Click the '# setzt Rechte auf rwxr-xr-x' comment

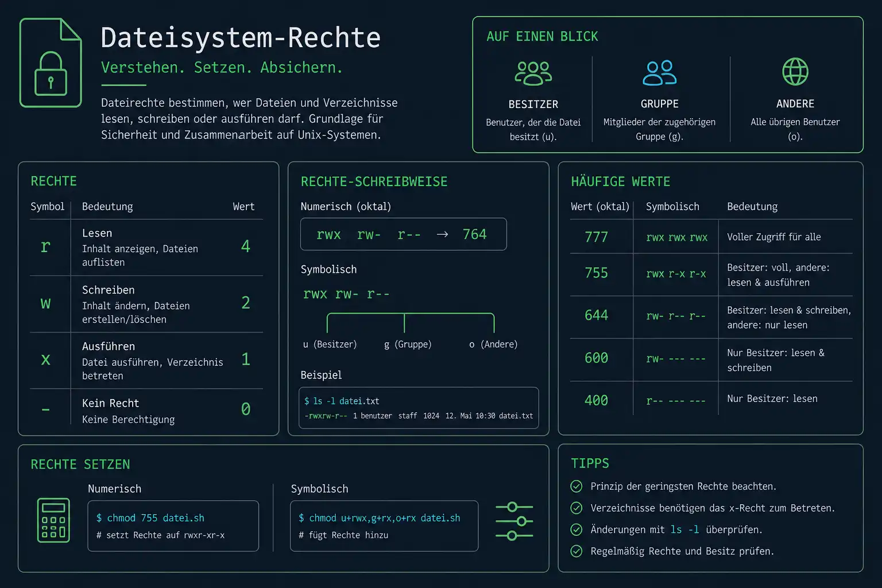160,535
